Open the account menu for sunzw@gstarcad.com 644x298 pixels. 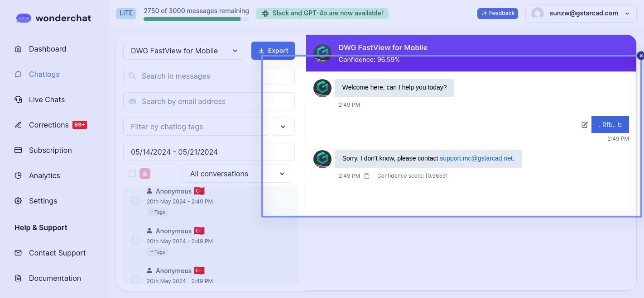pos(582,14)
